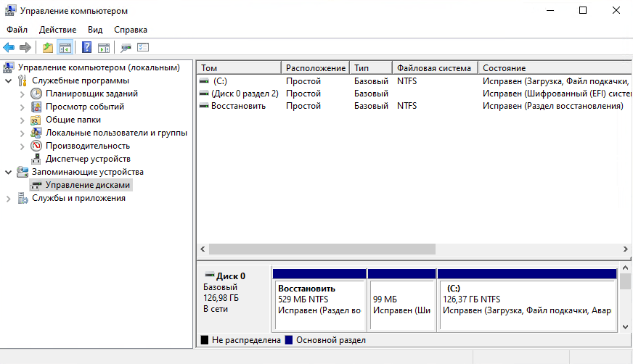The width and height of the screenshot is (633, 364).
Task: Click the horizontal scrollbar right arrow in volume list
Action: coord(626,249)
